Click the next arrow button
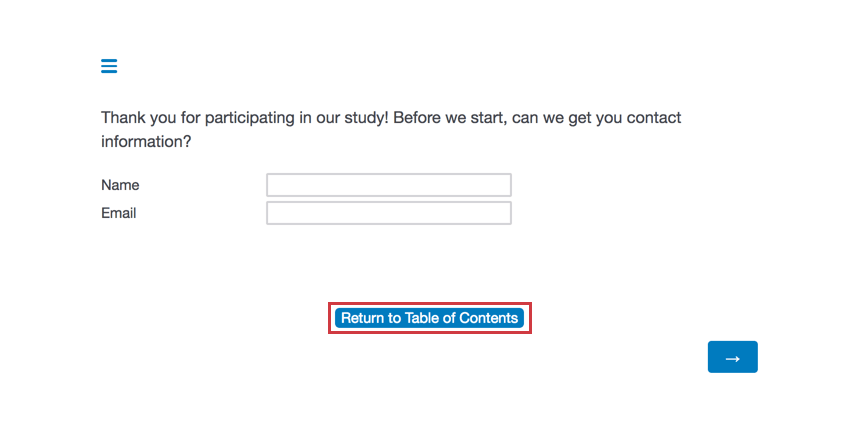 732,357
